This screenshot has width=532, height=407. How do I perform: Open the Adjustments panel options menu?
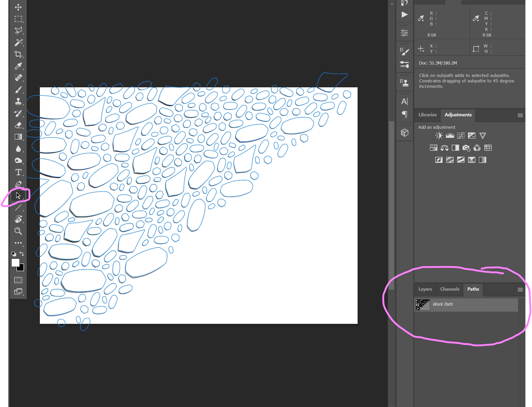[520, 115]
